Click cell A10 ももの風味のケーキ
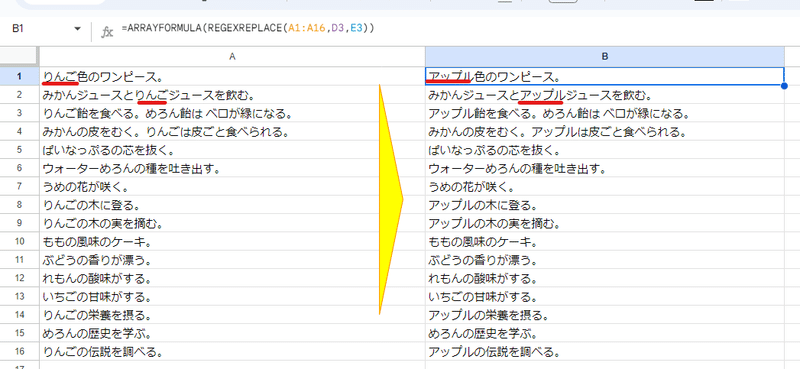Image resolution: width=800 pixels, height=369 pixels. (232, 242)
